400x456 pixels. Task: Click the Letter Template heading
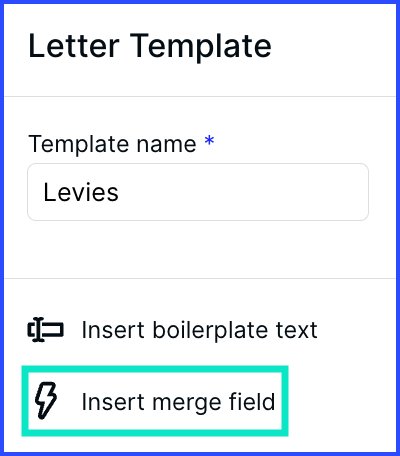coord(150,46)
